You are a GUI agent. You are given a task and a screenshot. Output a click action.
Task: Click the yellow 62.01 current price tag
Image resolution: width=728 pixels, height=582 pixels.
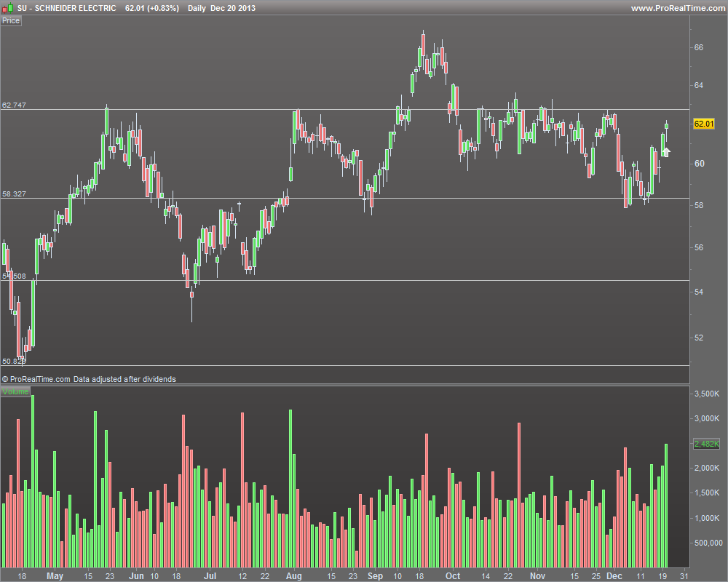click(703, 124)
